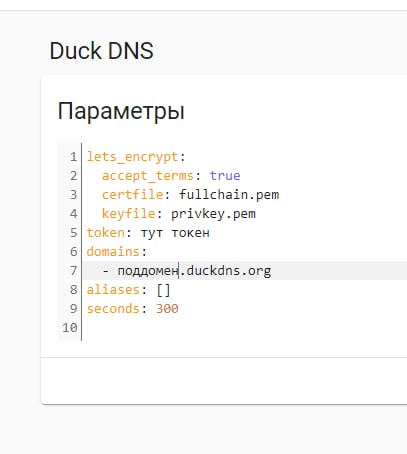
Task: Click the "domains:" key
Action: (x=117, y=252)
